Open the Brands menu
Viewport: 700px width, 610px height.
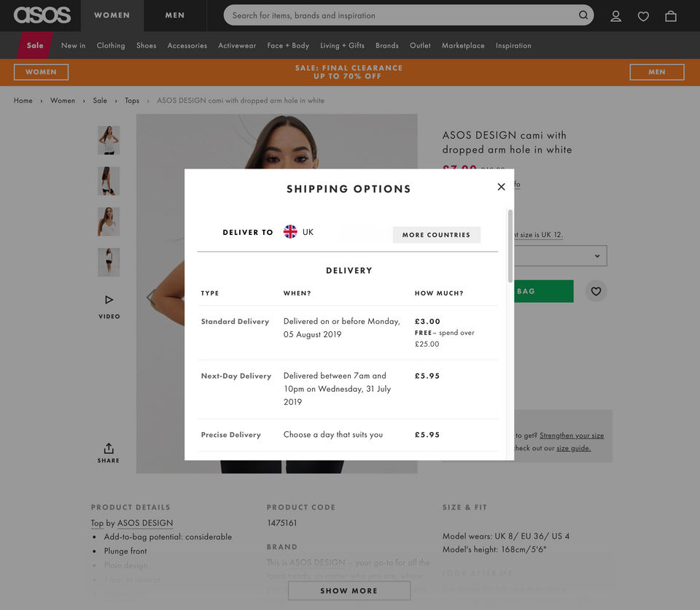tap(387, 45)
